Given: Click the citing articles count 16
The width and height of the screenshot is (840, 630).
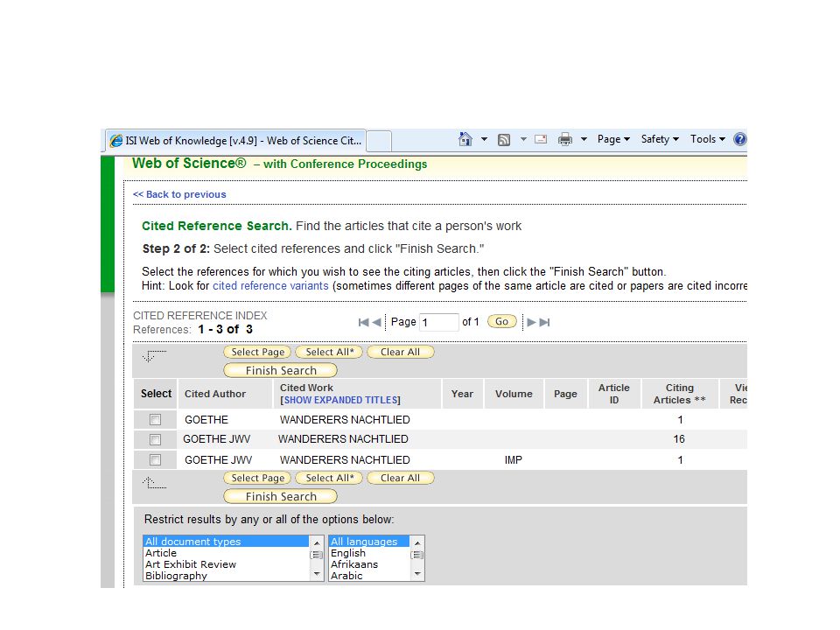Looking at the screenshot, I should coord(679,439).
